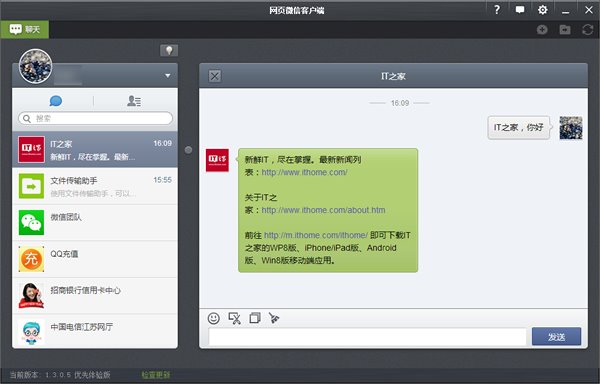
Task: Click the search contacts field
Action: (95, 119)
